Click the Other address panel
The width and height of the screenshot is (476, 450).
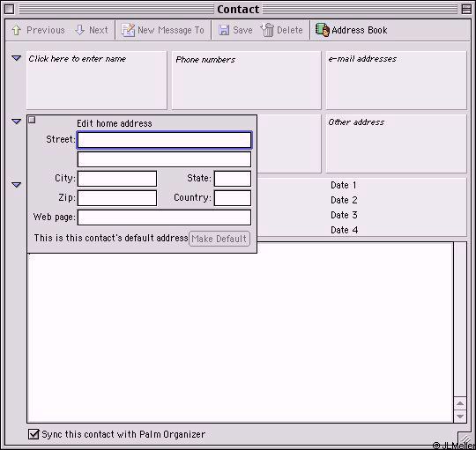coord(396,144)
